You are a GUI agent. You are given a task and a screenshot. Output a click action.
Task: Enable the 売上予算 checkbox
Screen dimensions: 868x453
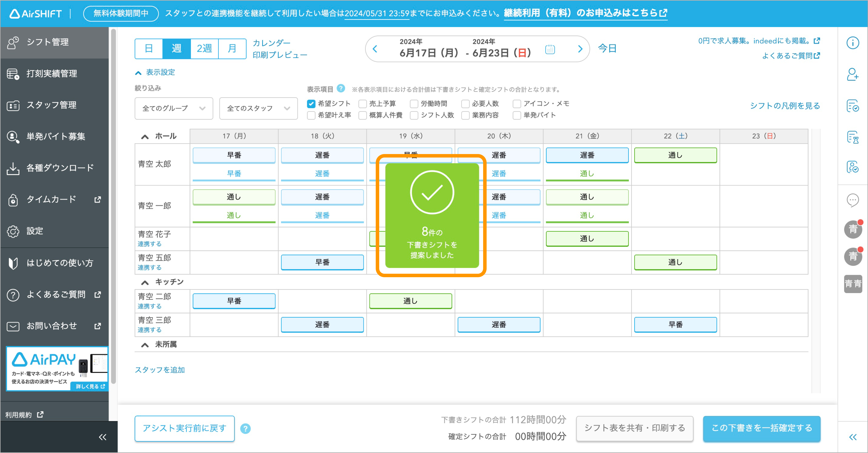point(362,104)
